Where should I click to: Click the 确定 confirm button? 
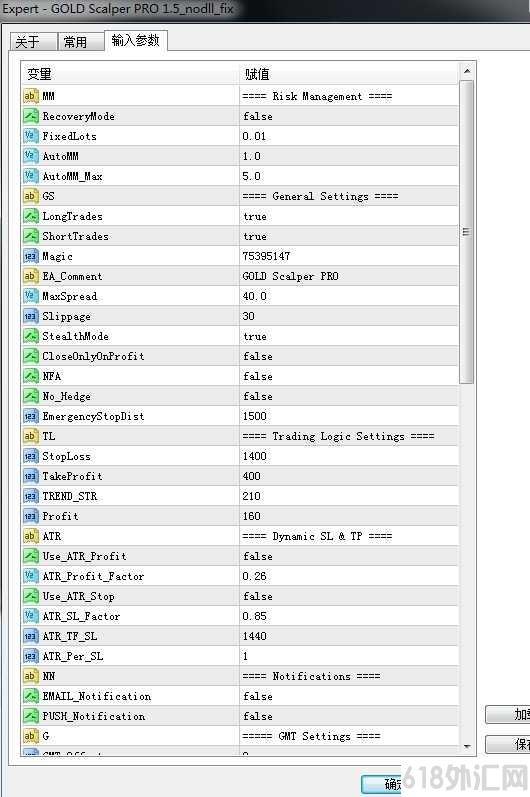click(382, 784)
